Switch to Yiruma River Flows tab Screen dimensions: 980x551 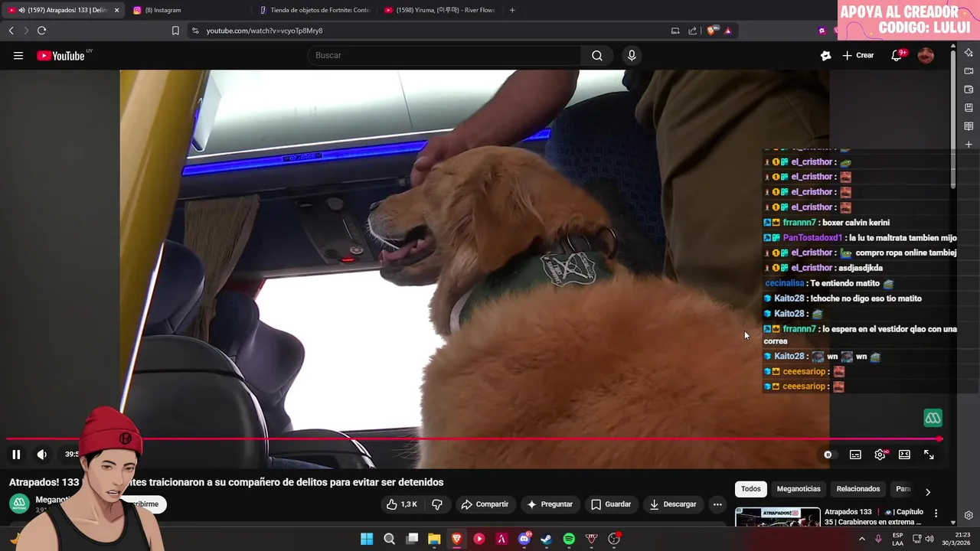pos(439,10)
